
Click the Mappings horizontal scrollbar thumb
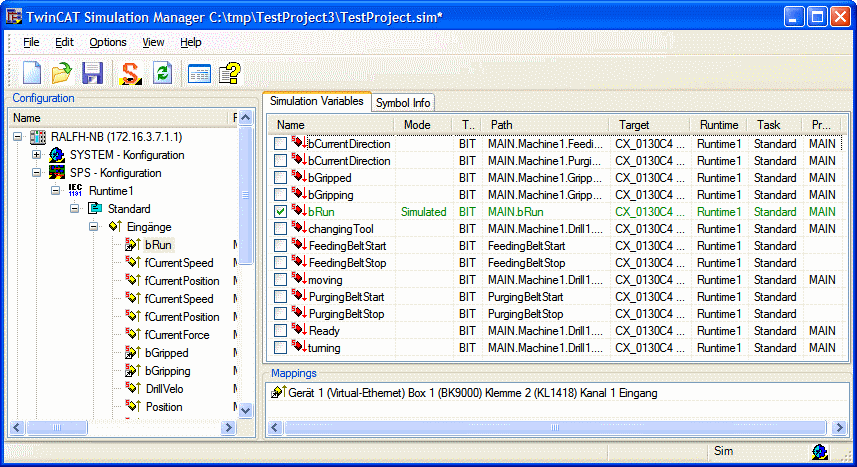pyautogui.click(x=554, y=427)
